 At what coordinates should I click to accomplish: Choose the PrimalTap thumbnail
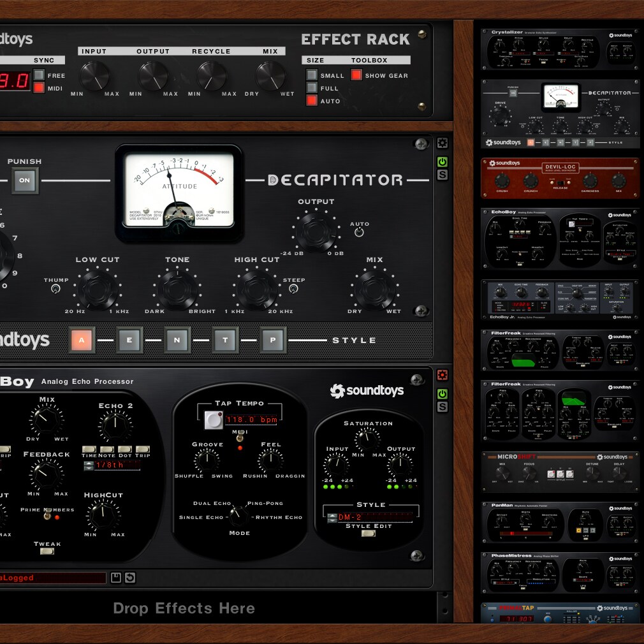tap(560, 613)
